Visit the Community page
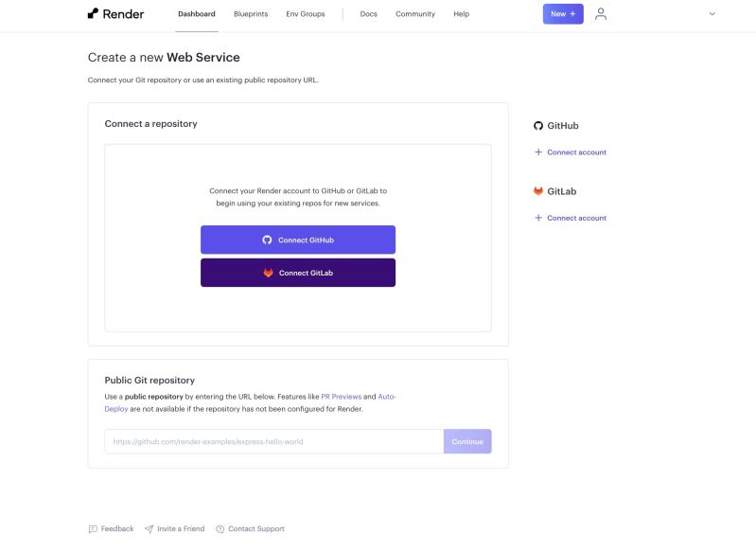 click(x=415, y=14)
